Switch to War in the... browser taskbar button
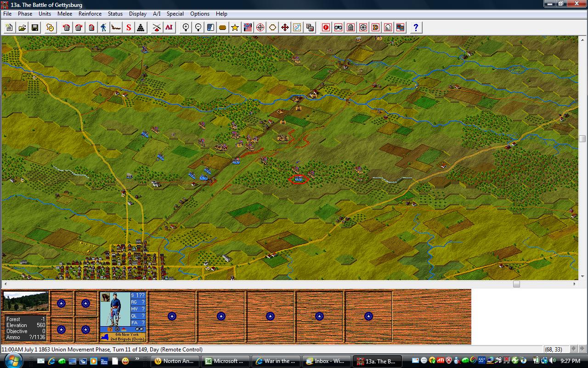Viewport: 588px width, 368px height. click(277, 361)
